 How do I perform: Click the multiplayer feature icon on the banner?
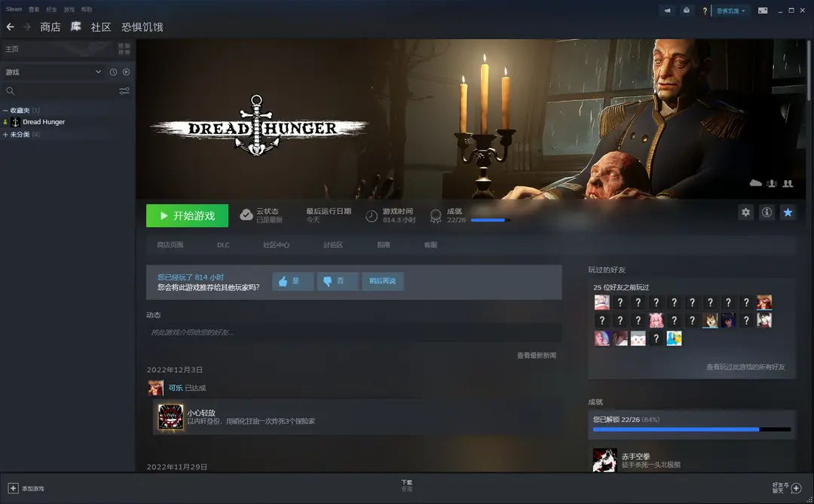[772, 183]
